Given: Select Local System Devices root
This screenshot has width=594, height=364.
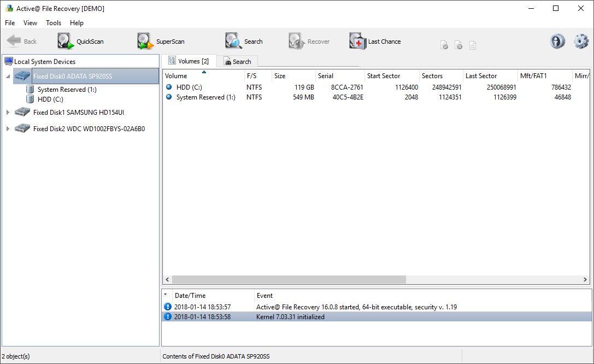Looking at the screenshot, I should coord(45,61).
